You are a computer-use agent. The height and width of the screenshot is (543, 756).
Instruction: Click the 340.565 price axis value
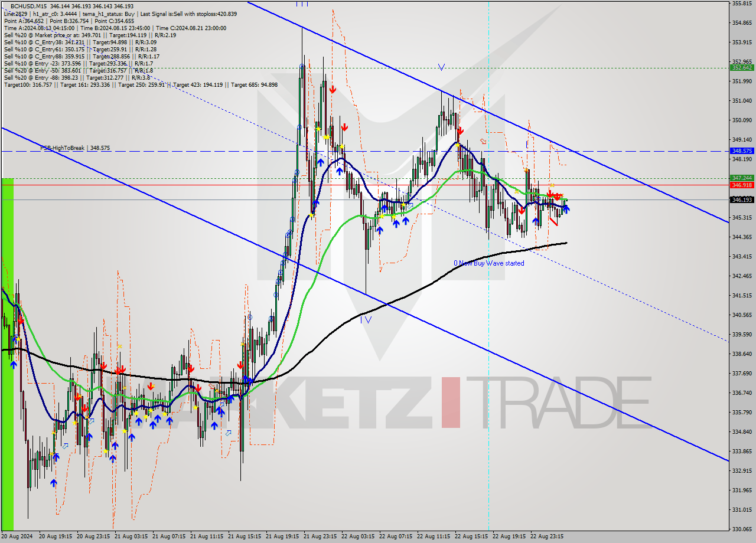point(742,315)
